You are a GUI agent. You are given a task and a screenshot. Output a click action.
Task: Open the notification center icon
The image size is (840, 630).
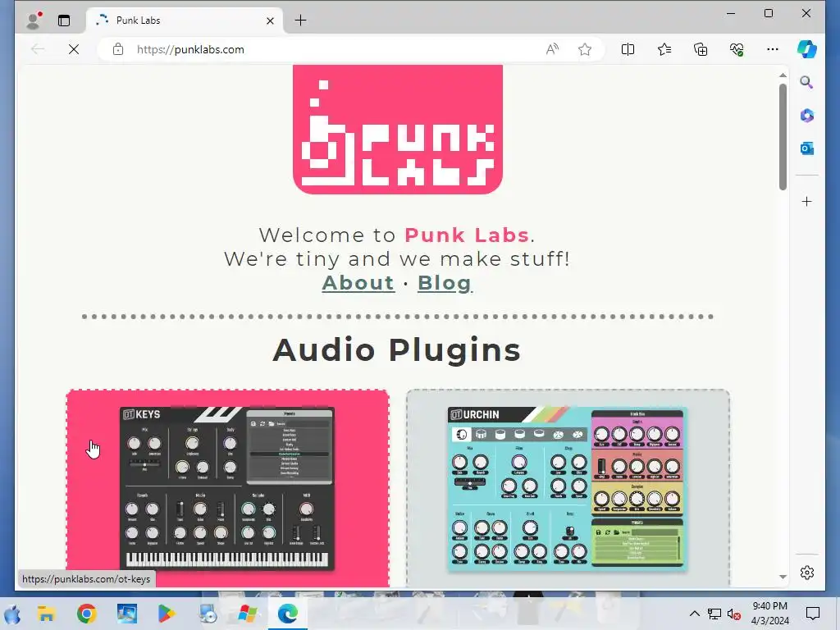pos(813,614)
